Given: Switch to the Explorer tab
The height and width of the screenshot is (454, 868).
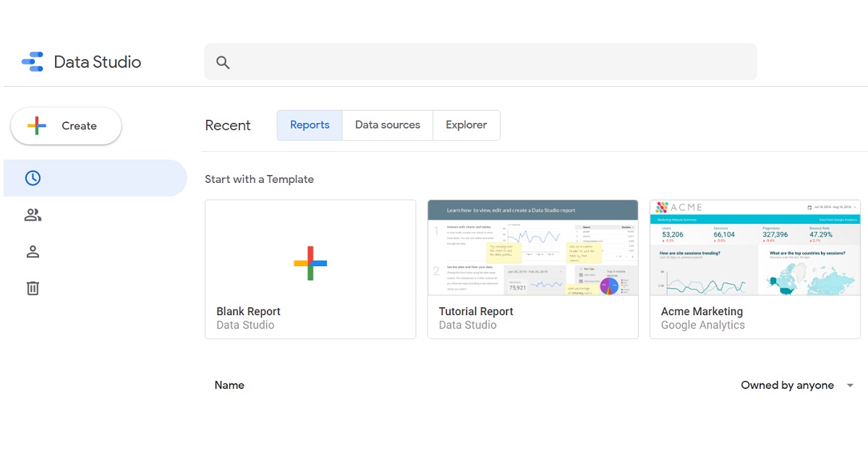Looking at the screenshot, I should click(x=467, y=125).
